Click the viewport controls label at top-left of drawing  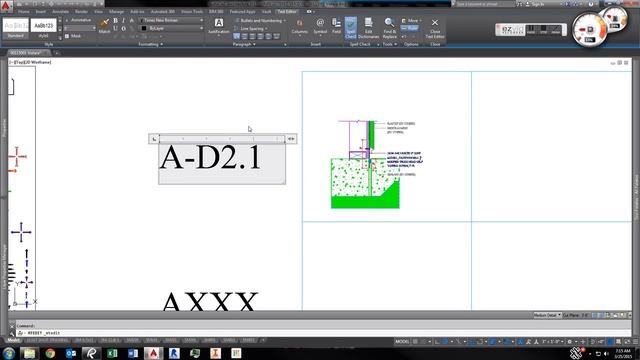(30, 62)
